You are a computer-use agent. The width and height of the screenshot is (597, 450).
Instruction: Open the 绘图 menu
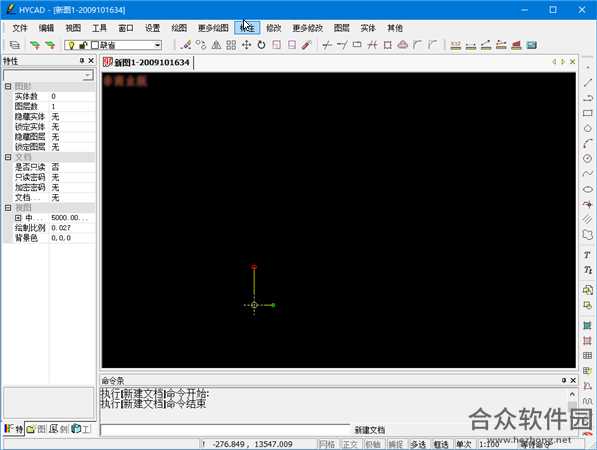pos(179,28)
